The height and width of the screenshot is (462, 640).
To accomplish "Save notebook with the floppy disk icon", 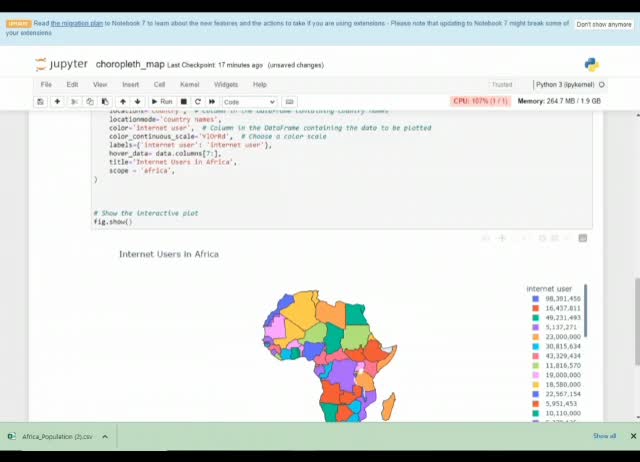I will pos(40,102).
